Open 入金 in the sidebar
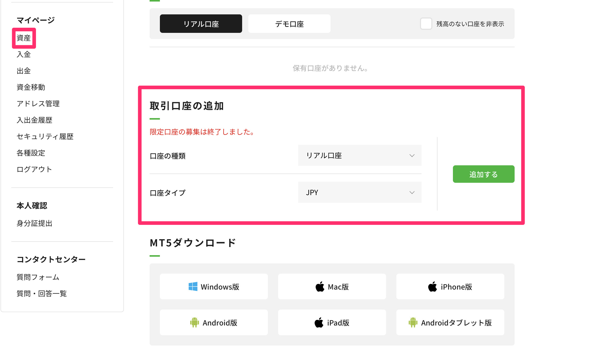The height and width of the screenshot is (364, 602). 24,54
